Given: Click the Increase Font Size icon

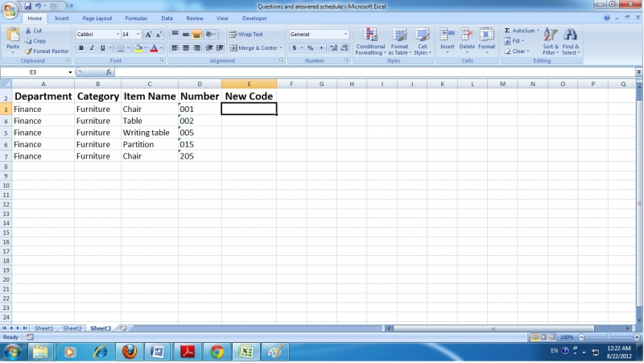Looking at the screenshot, I should (148, 35).
